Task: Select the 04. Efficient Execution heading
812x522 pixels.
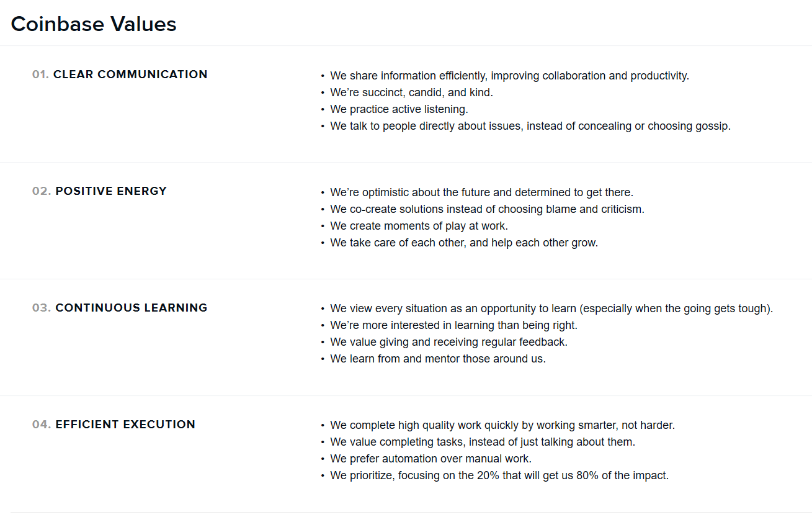Action: click(114, 425)
